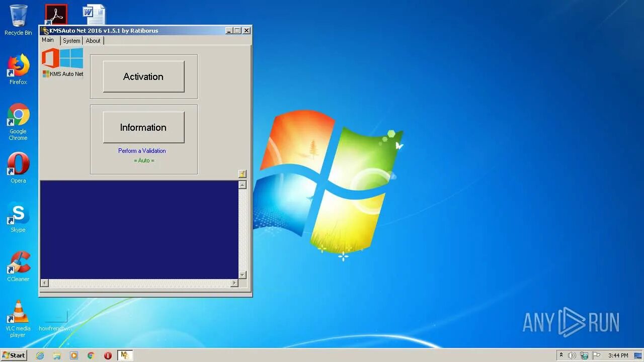Screen dimensions: 644x362
Task: Click the Windows logo icon in KMSAuto
Action: (x=71, y=58)
